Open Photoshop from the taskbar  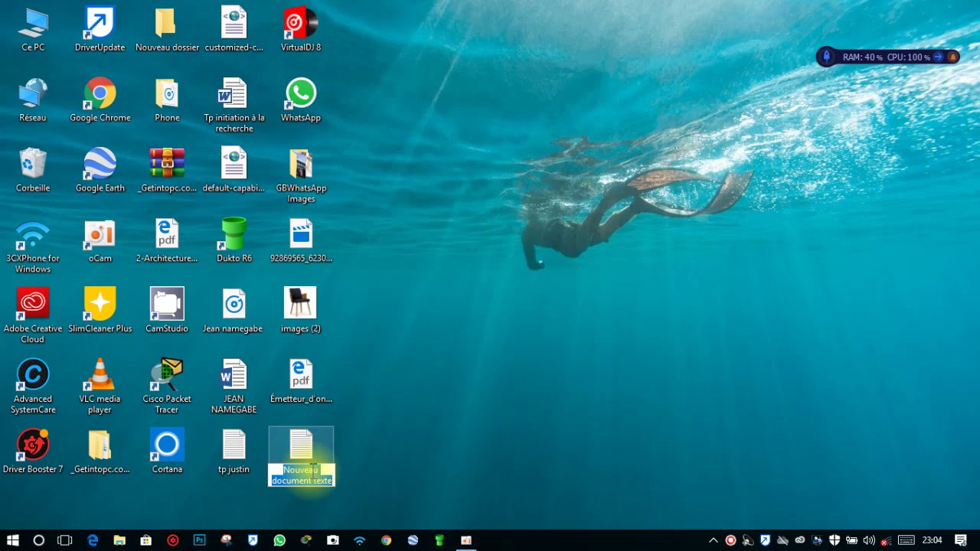(x=200, y=540)
